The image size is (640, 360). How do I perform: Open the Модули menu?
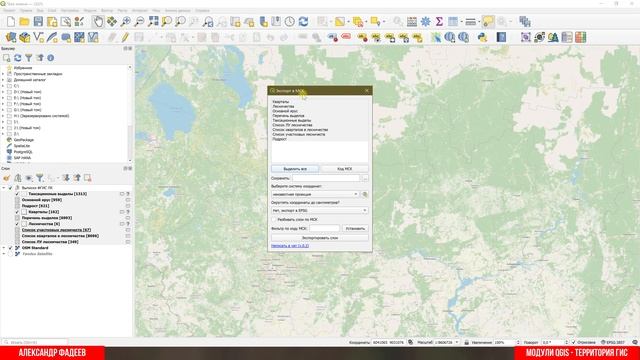pyautogui.click(x=90, y=10)
